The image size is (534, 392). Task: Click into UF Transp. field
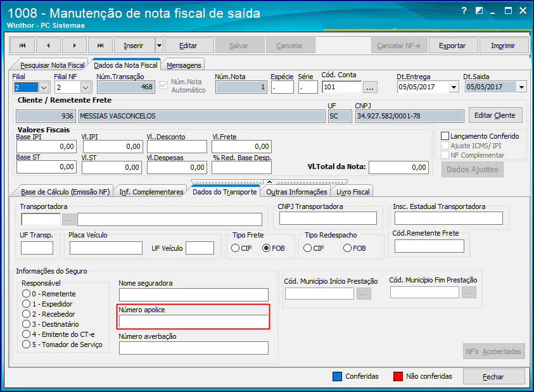(37, 248)
